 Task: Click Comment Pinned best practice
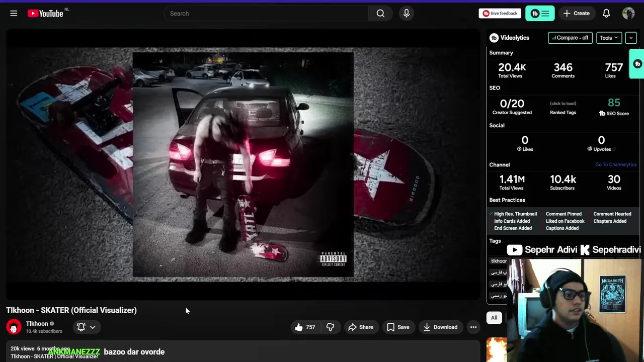pyautogui.click(x=563, y=214)
